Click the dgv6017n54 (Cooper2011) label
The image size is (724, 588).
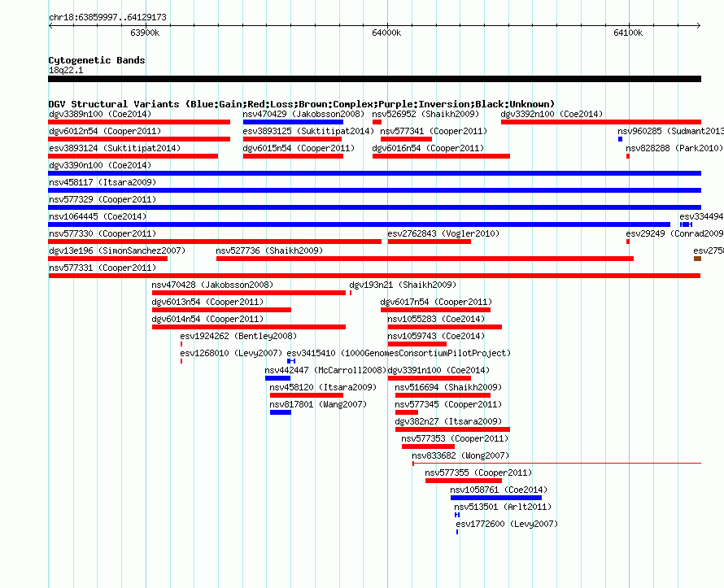[x=436, y=302]
